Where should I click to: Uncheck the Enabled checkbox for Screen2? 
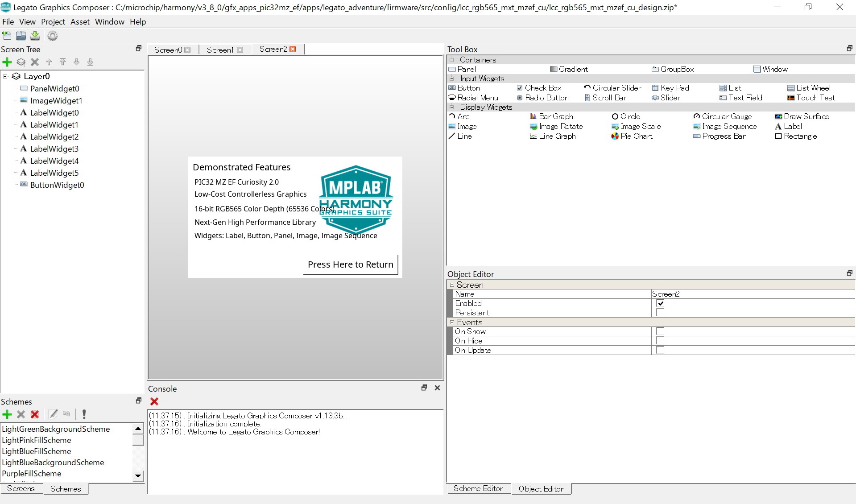pyautogui.click(x=660, y=303)
